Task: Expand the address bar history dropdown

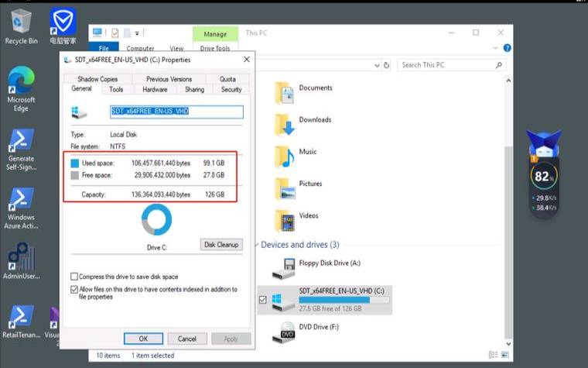Action: pos(377,65)
